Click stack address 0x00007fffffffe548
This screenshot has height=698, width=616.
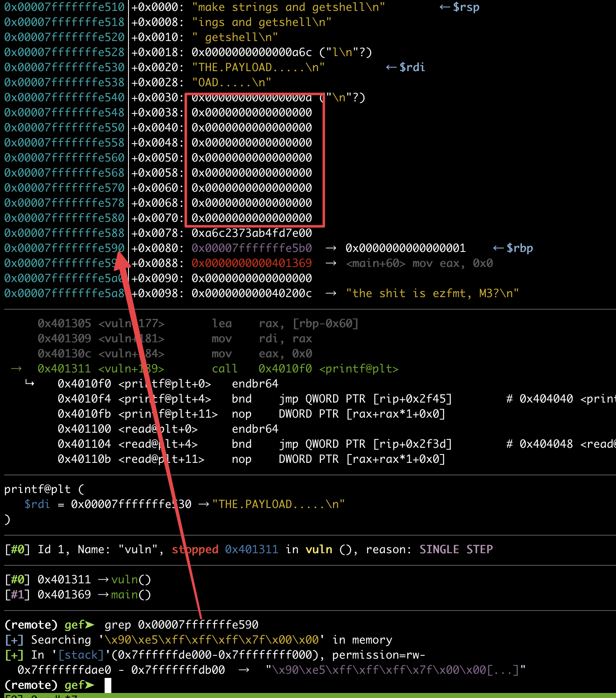tap(64, 113)
